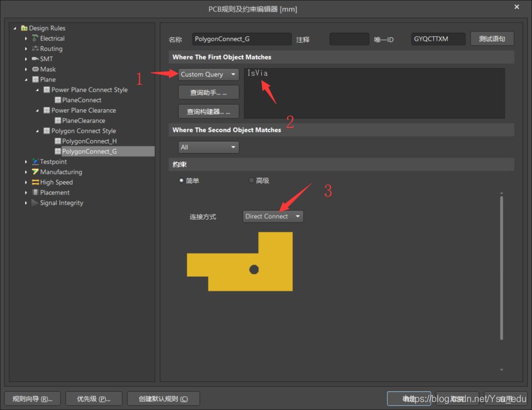Close the PCB rules editor dialog
Viewport: 532px width, 410px height.
click(x=517, y=7)
